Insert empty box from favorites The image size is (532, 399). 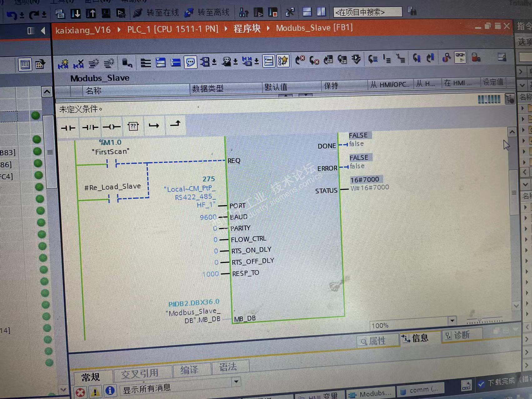133,126
